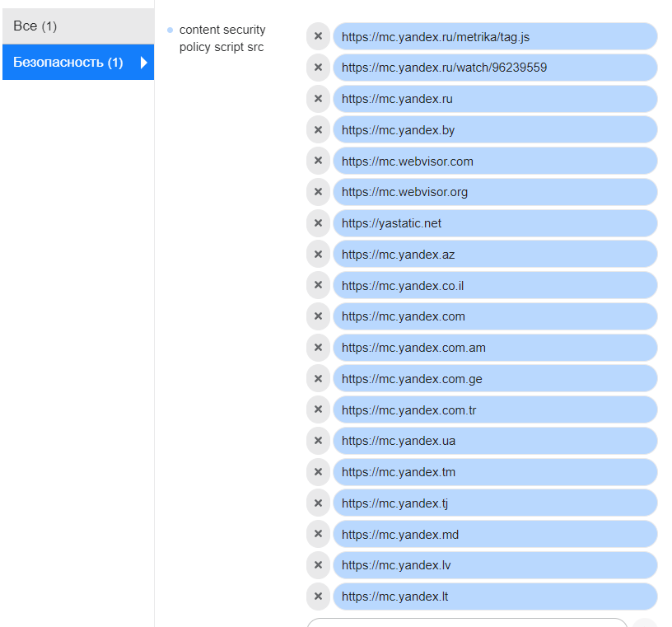The width and height of the screenshot is (672, 627).
Task: Delete the https://mc.yandex.tm entry
Action: 318,472
